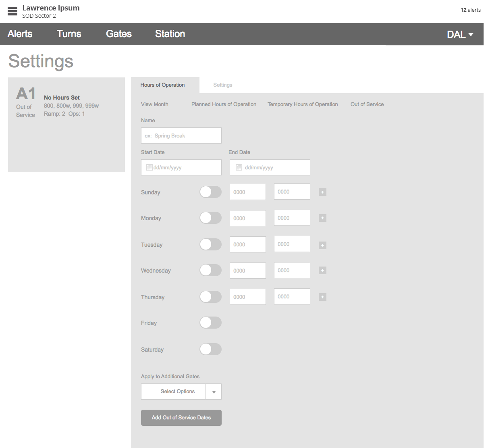Open the DAL station dropdown
This screenshot has height=448, width=488.
pyautogui.click(x=460, y=35)
